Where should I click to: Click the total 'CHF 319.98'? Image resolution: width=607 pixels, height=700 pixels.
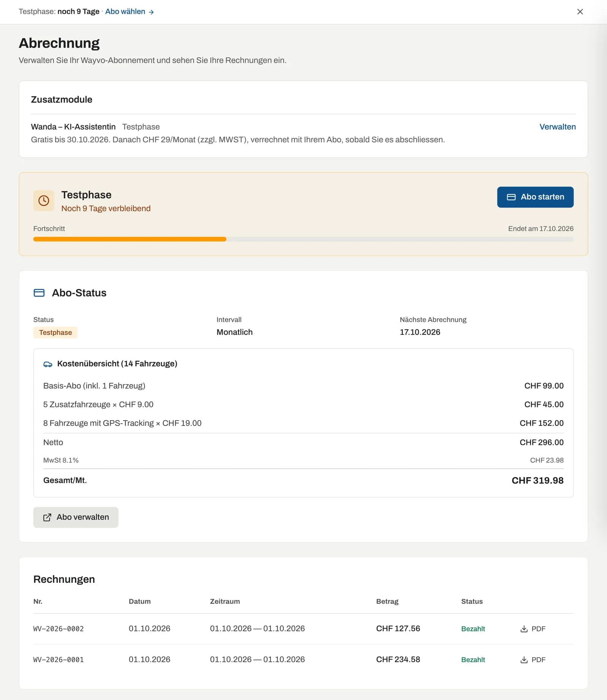[x=537, y=480]
